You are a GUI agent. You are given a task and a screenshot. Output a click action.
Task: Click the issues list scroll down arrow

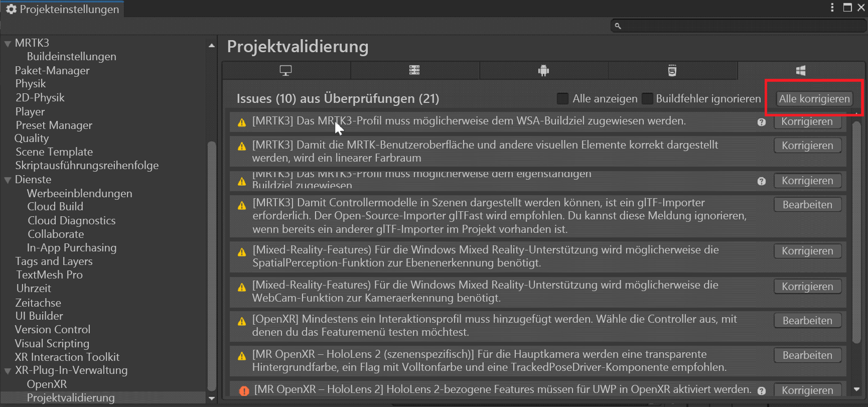pos(857,389)
